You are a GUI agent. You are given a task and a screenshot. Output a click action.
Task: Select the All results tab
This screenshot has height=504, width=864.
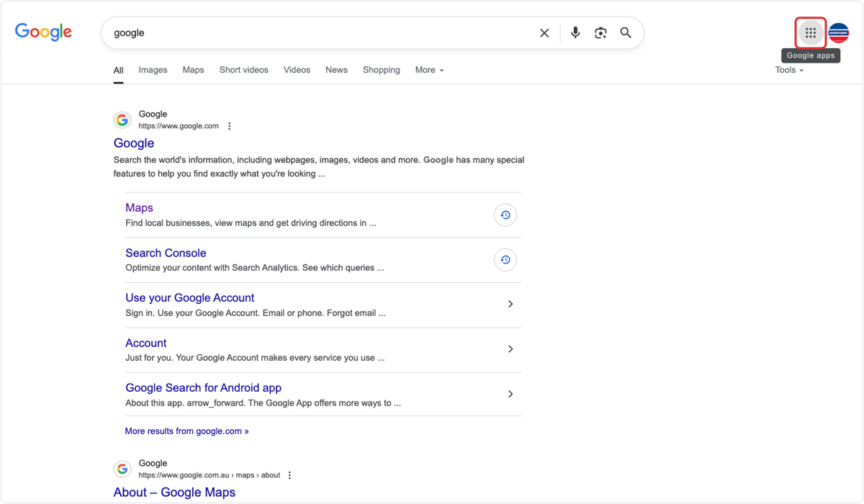click(118, 71)
